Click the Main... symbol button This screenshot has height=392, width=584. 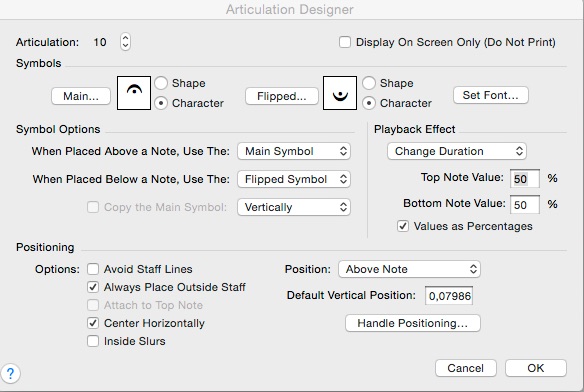click(x=81, y=96)
